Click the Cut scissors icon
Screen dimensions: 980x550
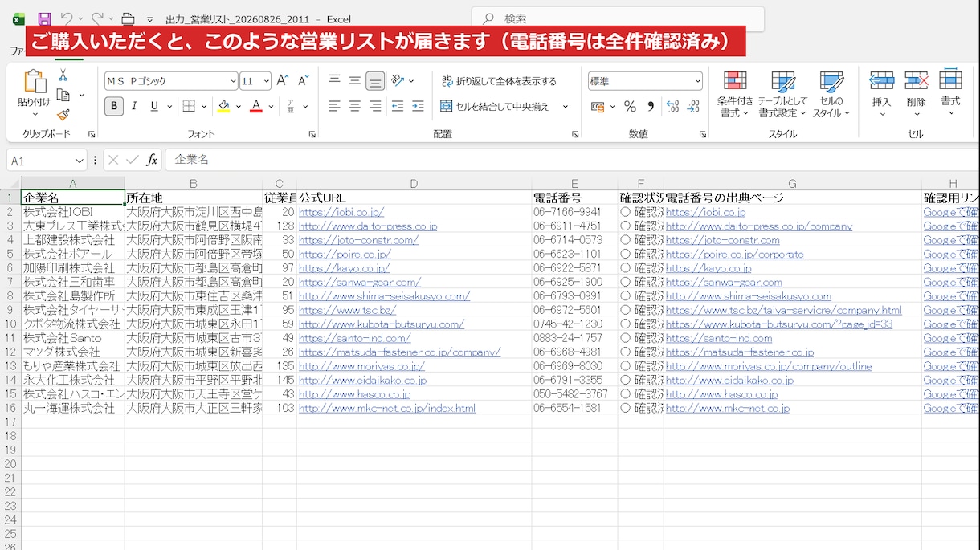(63, 75)
